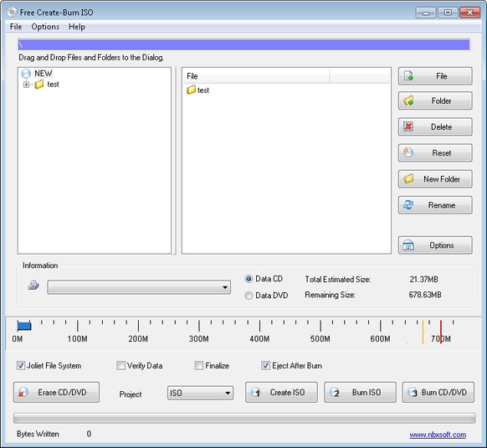Select the Data CD radio button

249,279
